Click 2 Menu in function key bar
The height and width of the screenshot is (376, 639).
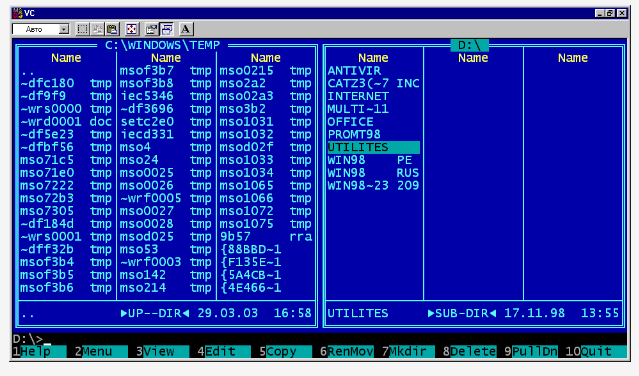[101, 351]
